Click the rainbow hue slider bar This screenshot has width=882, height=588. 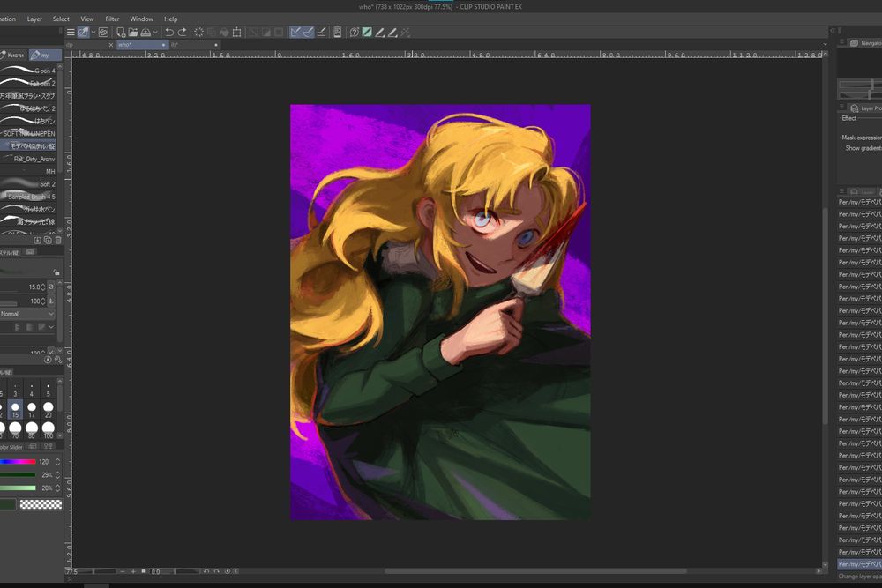pos(18,462)
